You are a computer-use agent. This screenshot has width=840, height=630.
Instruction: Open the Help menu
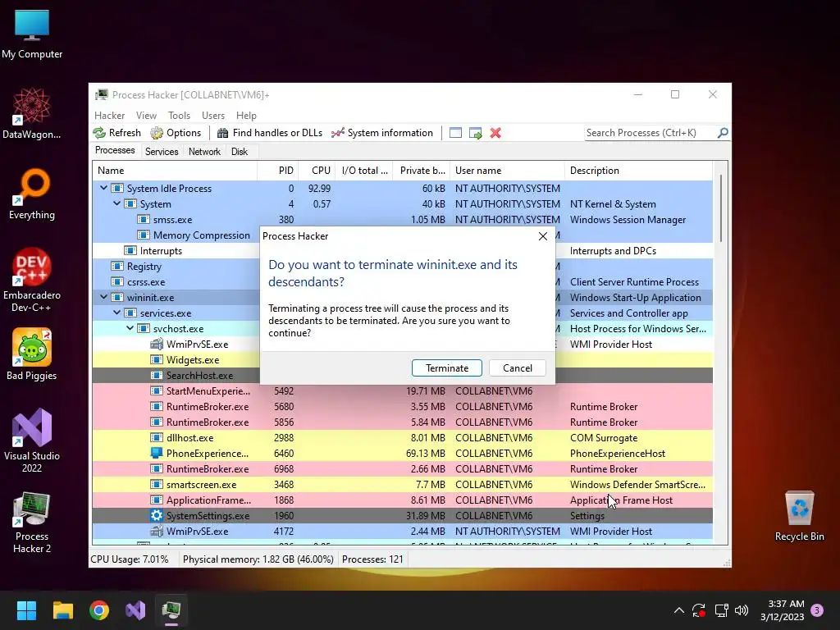[x=246, y=115]
